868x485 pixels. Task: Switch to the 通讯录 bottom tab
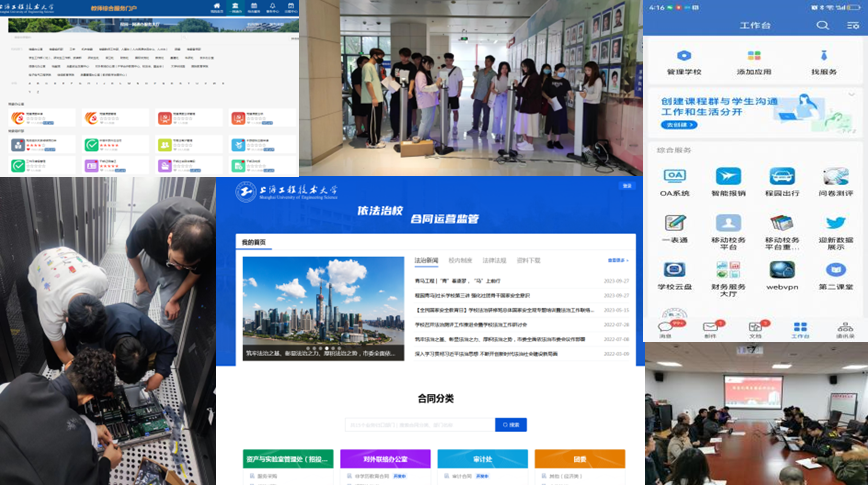coord(845,329)
